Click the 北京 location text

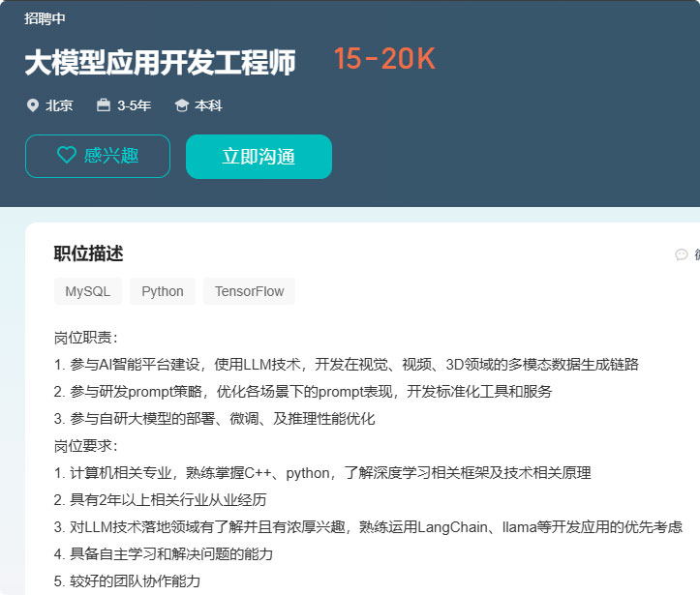59,105
